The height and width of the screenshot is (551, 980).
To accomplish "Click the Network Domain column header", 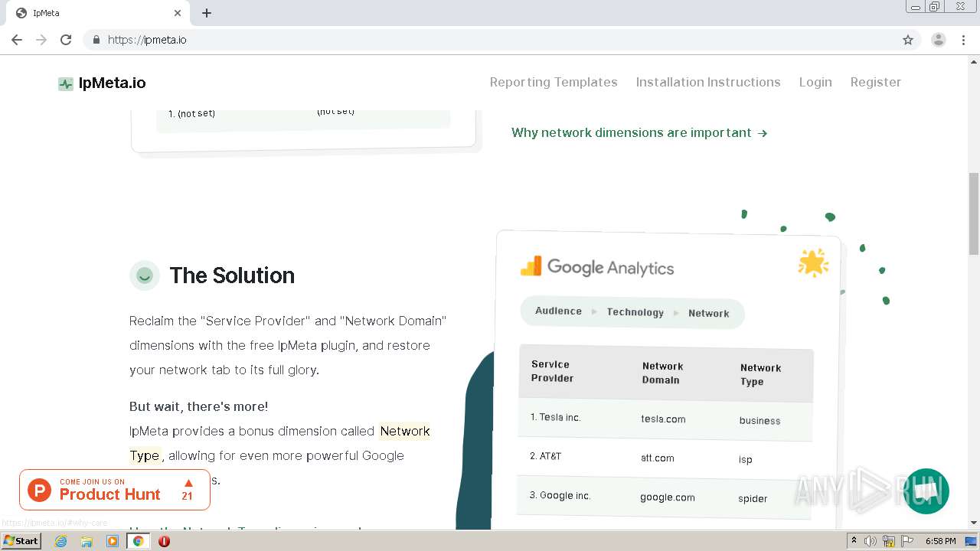I will tap(662, 373).
